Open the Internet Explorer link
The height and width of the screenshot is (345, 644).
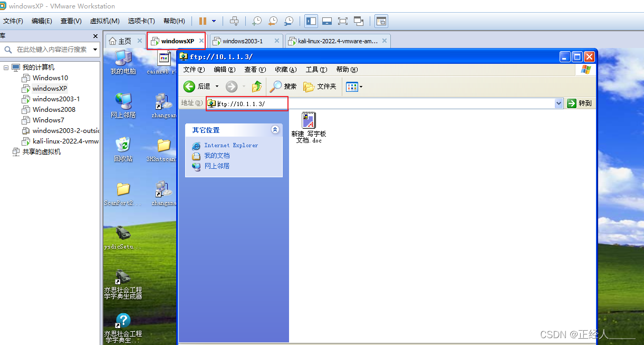point(231,145)
